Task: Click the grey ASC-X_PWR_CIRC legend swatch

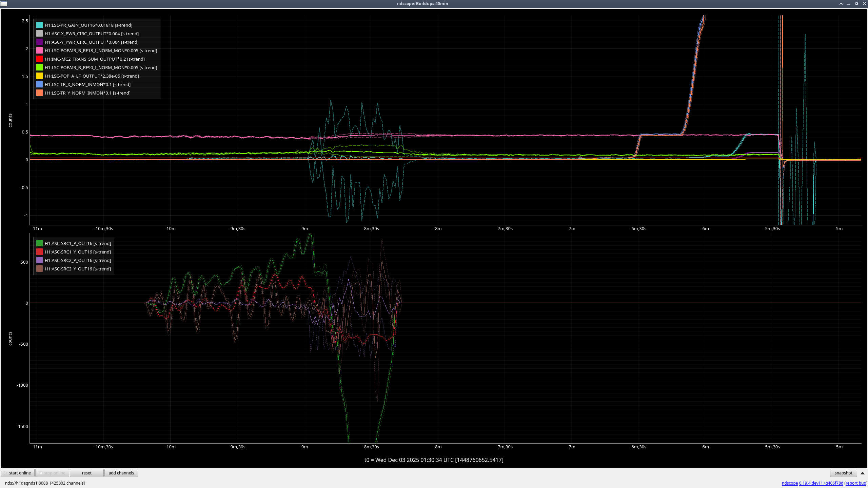Action: point(39,34)
